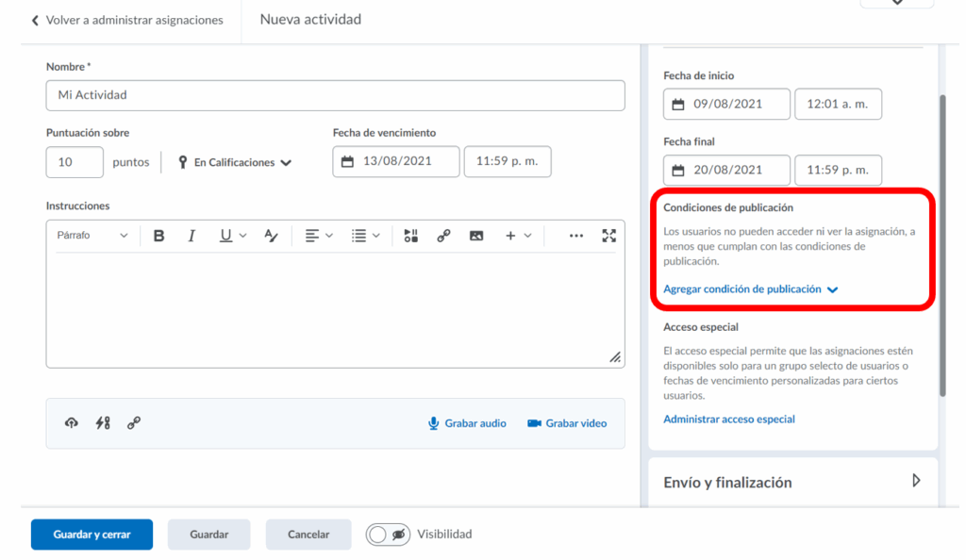
Task: Click the upload file cloud icon
Action: [x=72, y=423]
